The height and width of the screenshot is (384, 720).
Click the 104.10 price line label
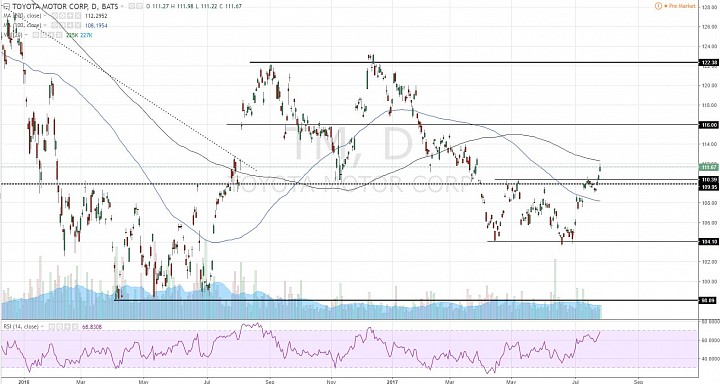click(x=710, y=241)
